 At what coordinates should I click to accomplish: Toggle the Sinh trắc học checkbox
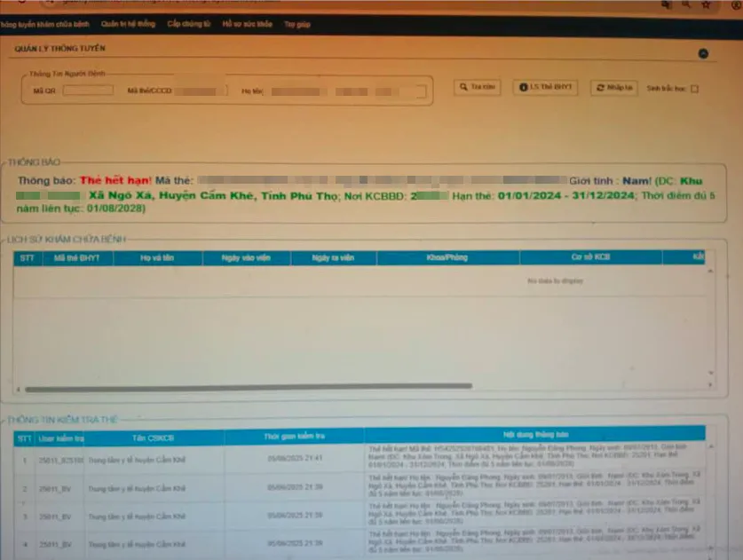point(695,89)
